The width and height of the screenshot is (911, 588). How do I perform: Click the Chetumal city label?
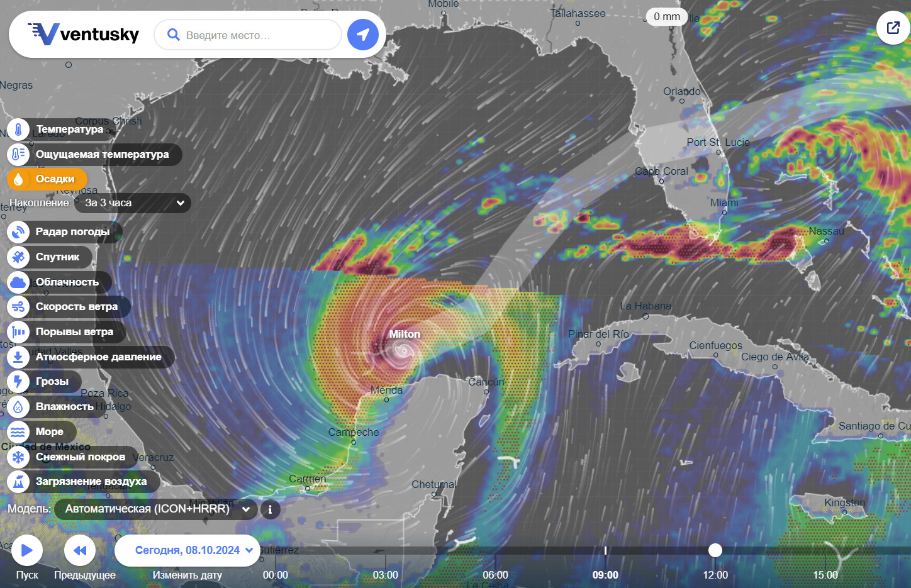point(434,484)
